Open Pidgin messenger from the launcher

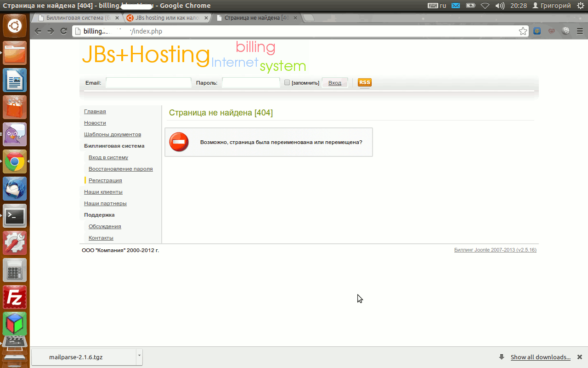15,134
